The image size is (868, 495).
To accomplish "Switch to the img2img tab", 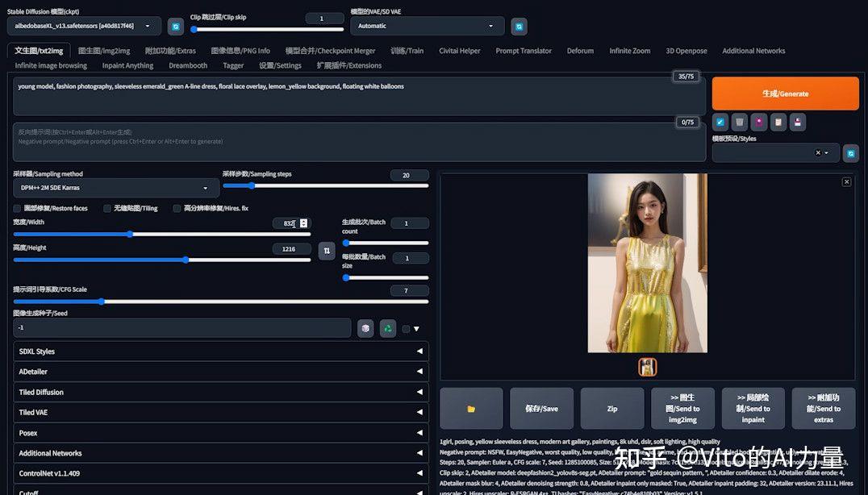I will point(104,51).
